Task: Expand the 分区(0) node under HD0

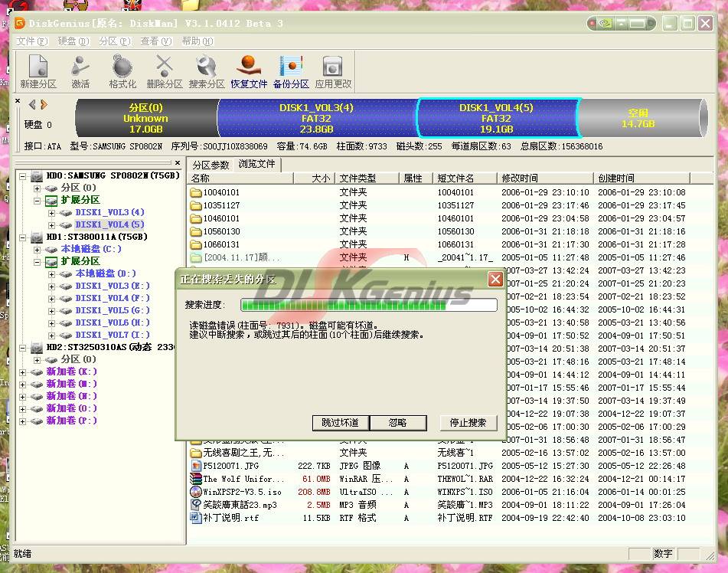Action: pyautogui.click(x=38, y=188)
